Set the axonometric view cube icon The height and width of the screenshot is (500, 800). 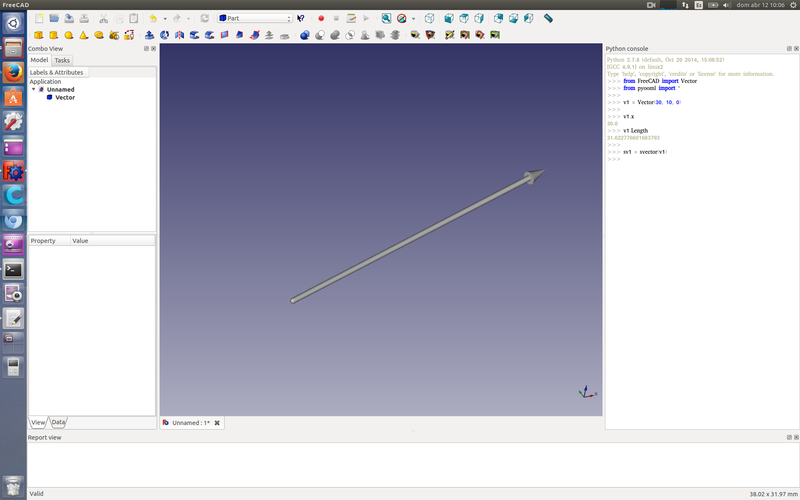tap(429, 18)
